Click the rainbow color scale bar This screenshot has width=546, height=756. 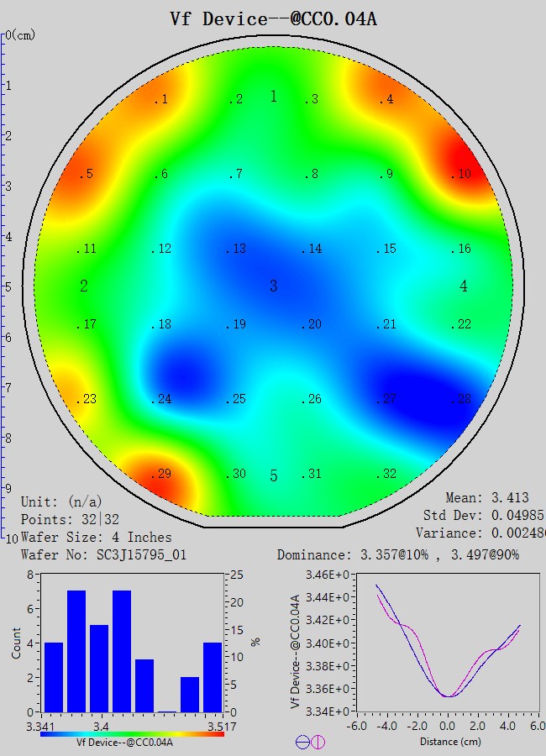point(132,733)
